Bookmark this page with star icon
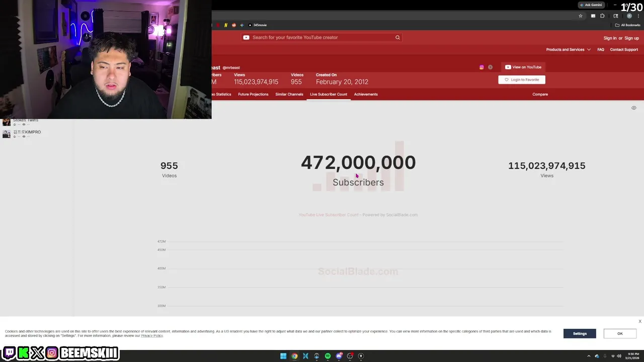 point(580,16)
